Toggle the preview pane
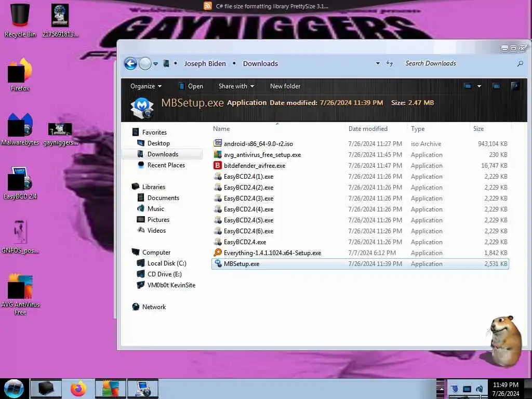The image size is (532, 399). click(x=496, y=86)
